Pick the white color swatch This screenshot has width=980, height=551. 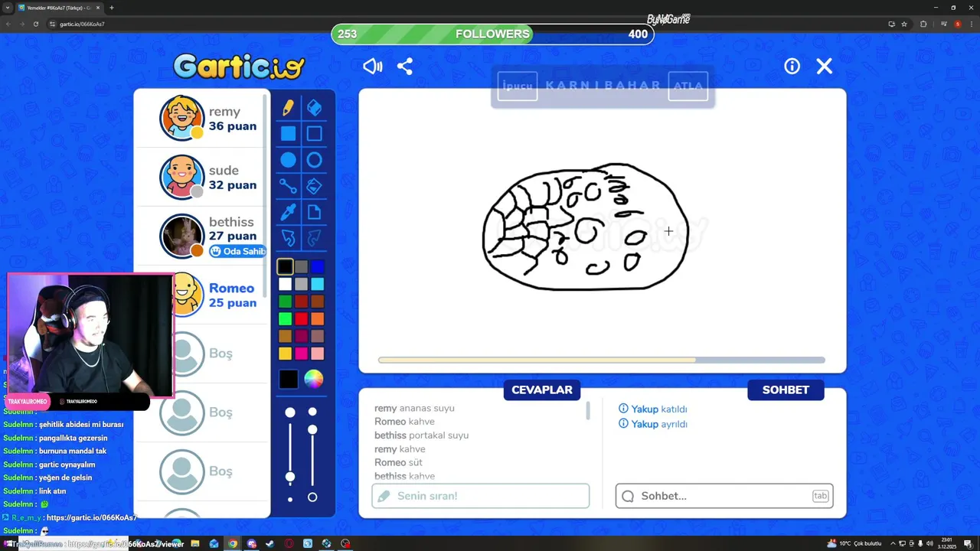285,284
